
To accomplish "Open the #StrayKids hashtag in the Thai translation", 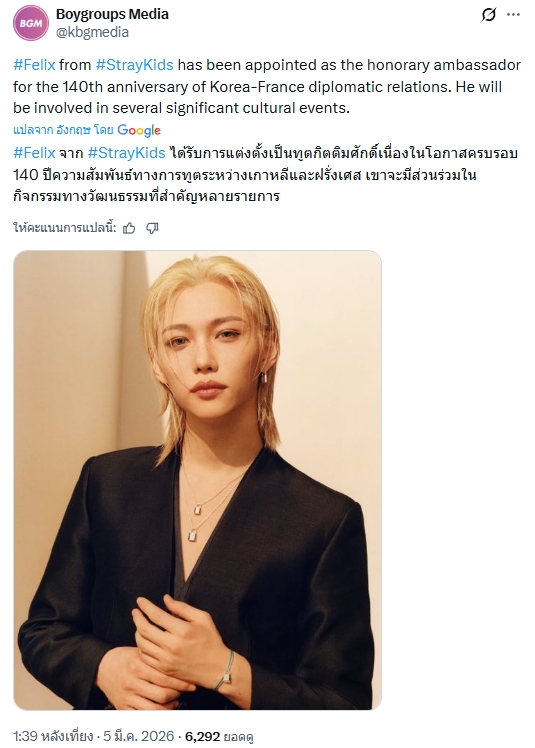I will 127,153.
